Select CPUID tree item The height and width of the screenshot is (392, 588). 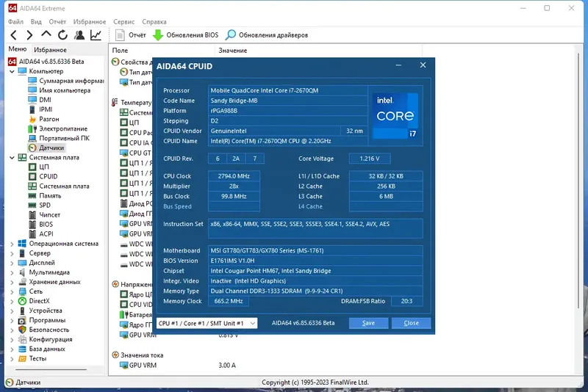coord(43,176)
